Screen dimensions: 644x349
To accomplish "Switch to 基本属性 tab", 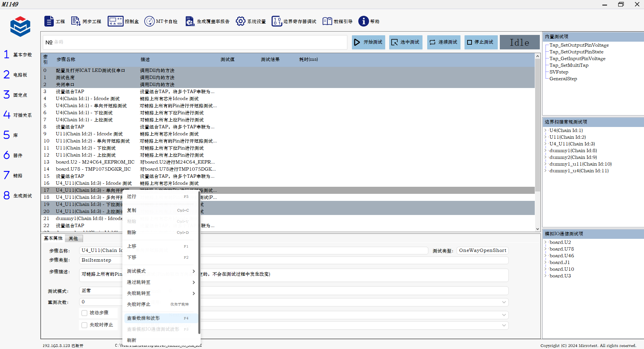I will (x=53, y=238).
